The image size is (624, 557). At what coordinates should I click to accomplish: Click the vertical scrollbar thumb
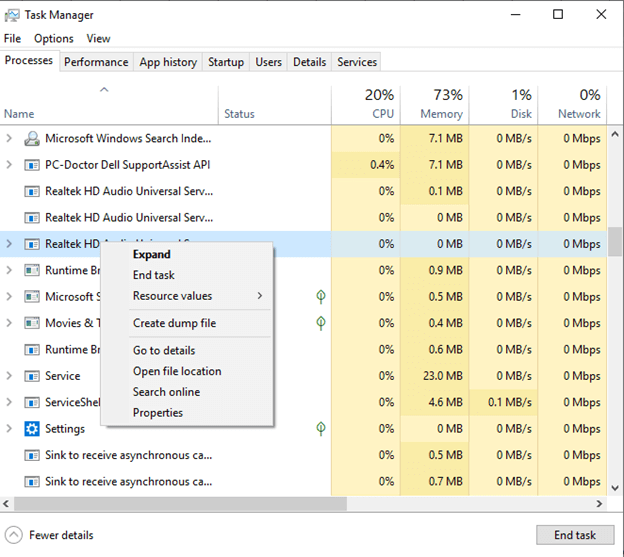coord(615,241)
